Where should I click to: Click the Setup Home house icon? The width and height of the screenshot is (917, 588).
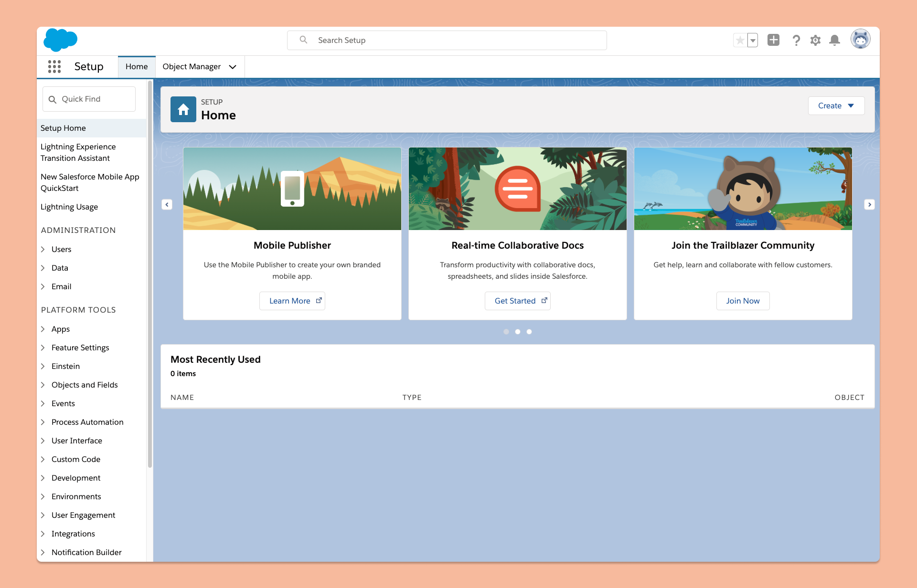[x=183, y=109]
